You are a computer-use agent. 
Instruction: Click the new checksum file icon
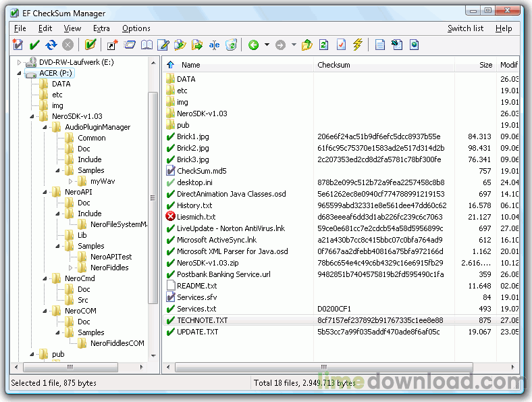(18, 45)
